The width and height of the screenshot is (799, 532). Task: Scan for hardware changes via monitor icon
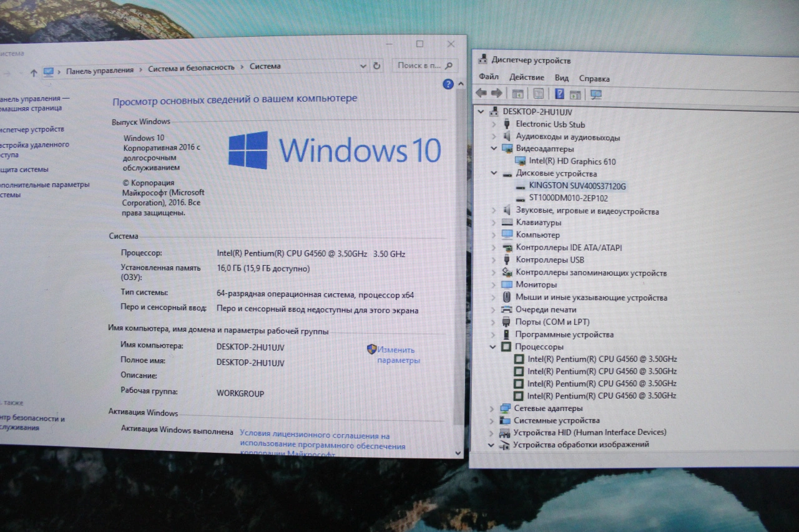pyautogui.click(x=596, y=94)
